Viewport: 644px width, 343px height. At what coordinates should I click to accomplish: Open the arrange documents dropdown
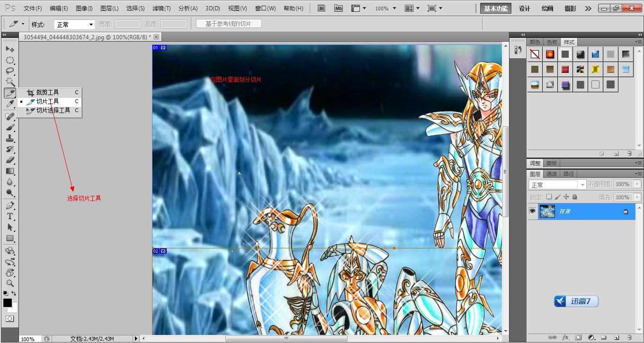[411, 8]
